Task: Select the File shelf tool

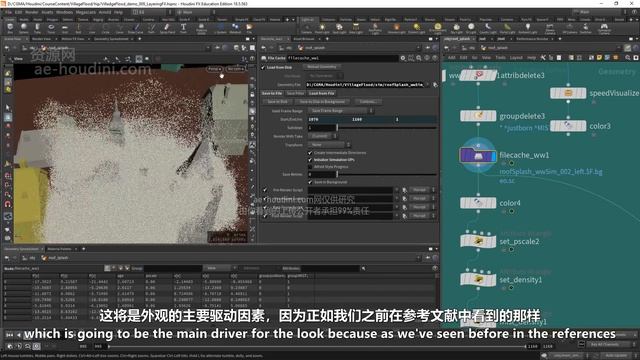Action: pyautogui.click(x=249, y=28)
